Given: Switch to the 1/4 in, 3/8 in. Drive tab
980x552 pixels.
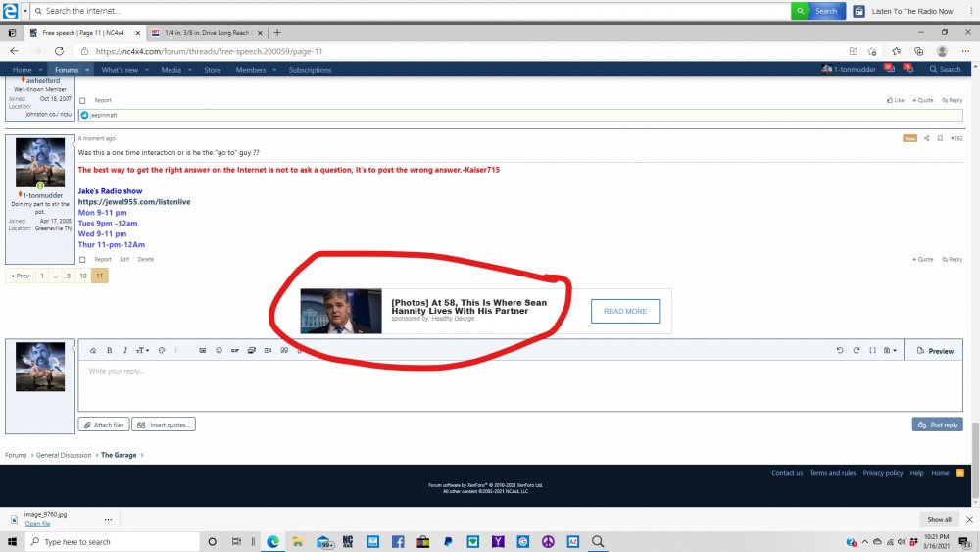Looking at the screenshot, I should point(206,33).
